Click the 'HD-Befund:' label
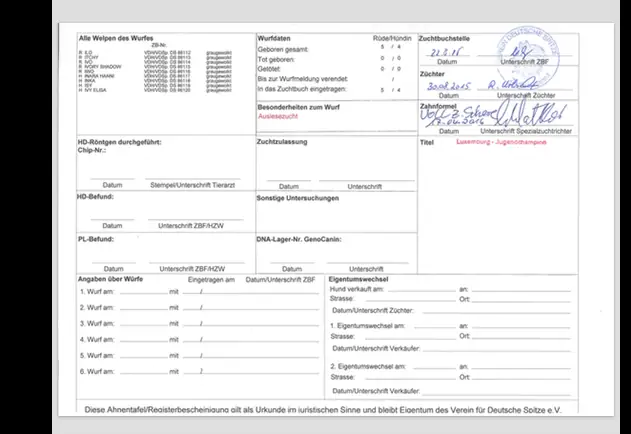Viewport: 631px width, 434px height. click(95, 196)
